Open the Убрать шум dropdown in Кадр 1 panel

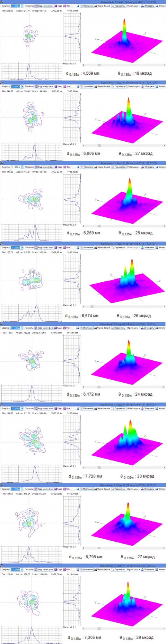point(134,6)
